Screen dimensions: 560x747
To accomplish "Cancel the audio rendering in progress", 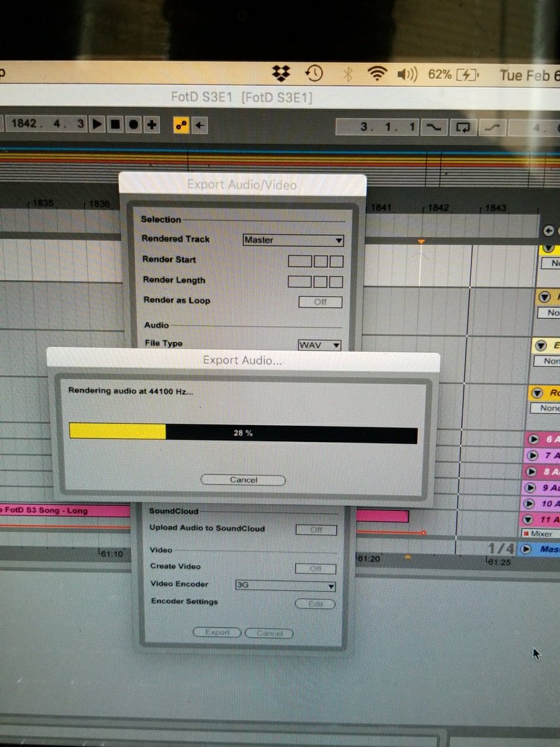I will click(x=243, y=479).
